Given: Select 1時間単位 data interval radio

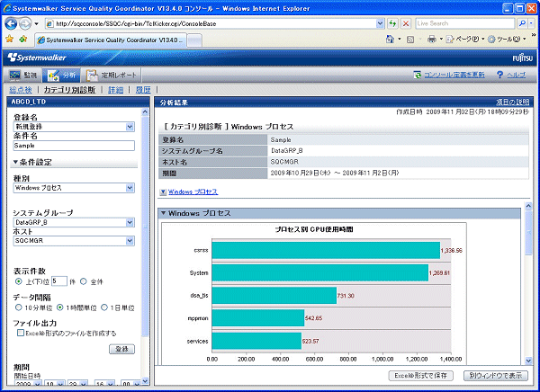Looking at the screenshot, I should [60, 307].
